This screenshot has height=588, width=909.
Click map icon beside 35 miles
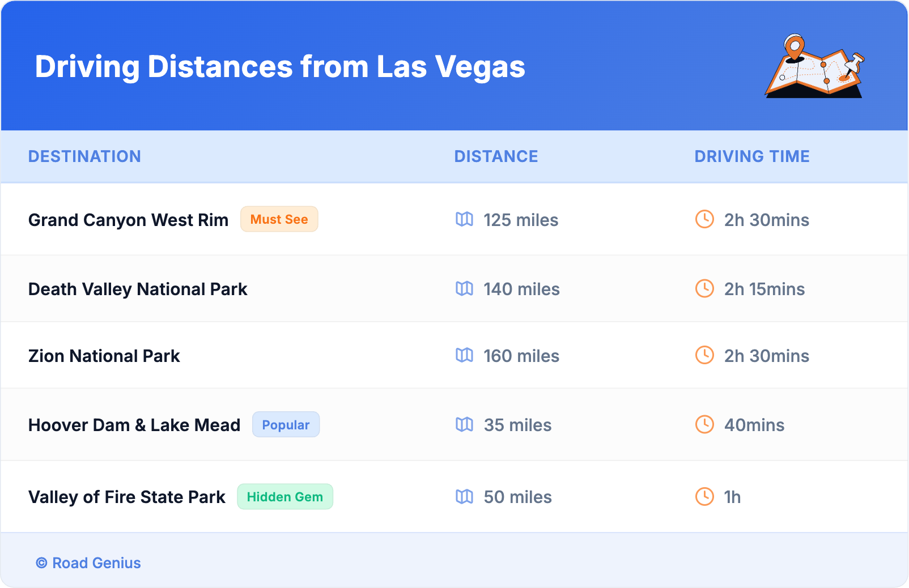tap(464, 424)
